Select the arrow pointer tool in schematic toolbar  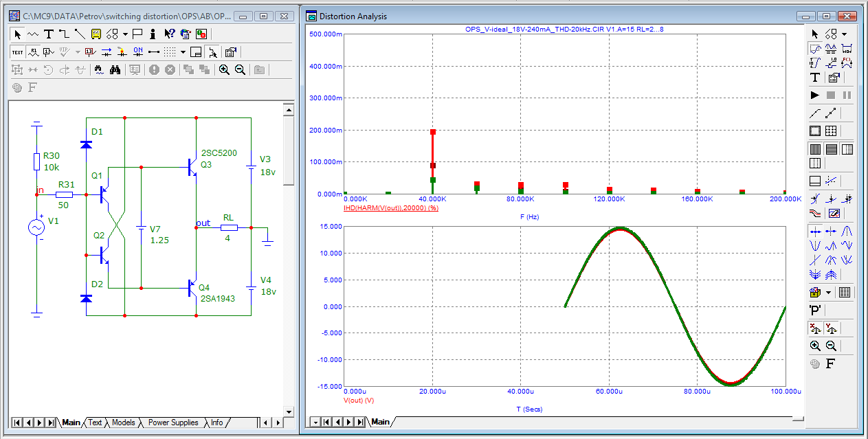18,34
